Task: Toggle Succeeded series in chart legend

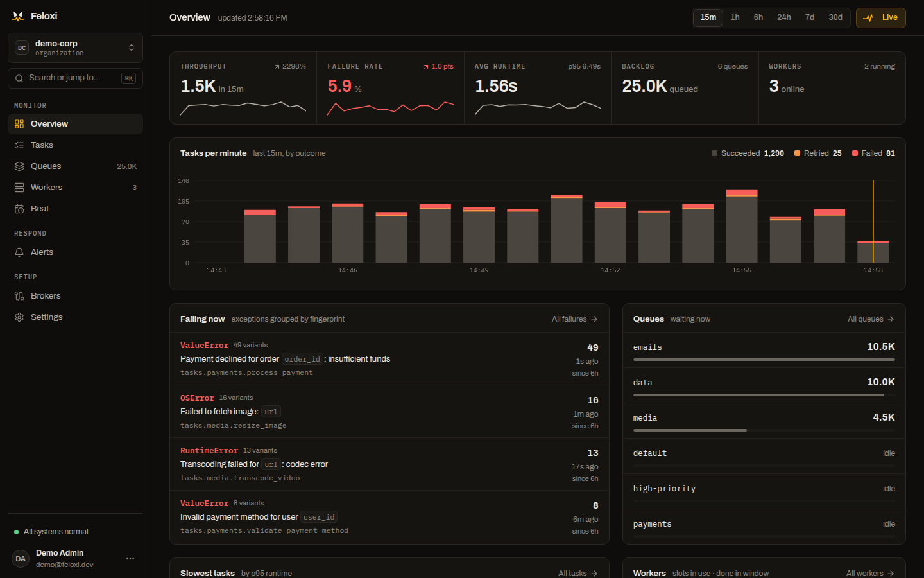Action: 748,153
